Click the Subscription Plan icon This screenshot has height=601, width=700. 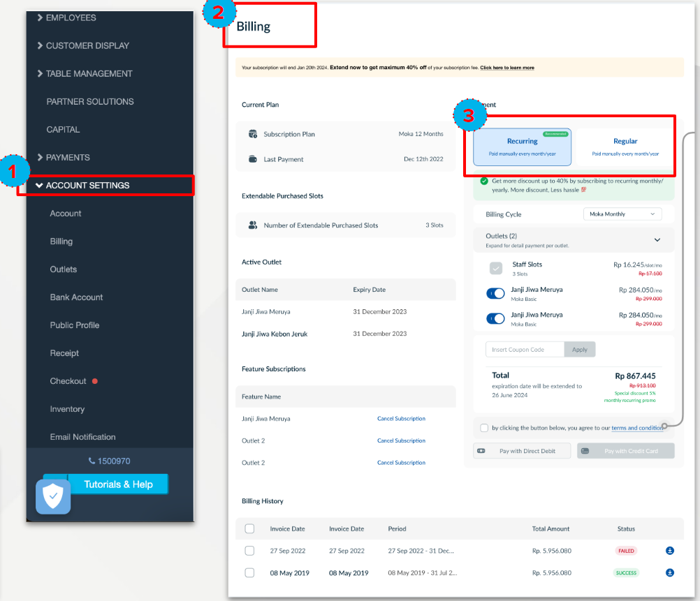pos(253,134)
